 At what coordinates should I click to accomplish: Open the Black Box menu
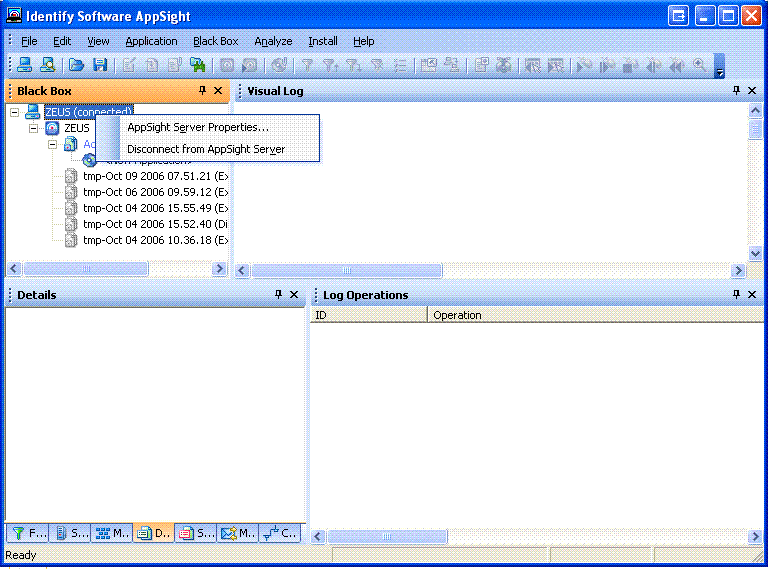[216, 41]
